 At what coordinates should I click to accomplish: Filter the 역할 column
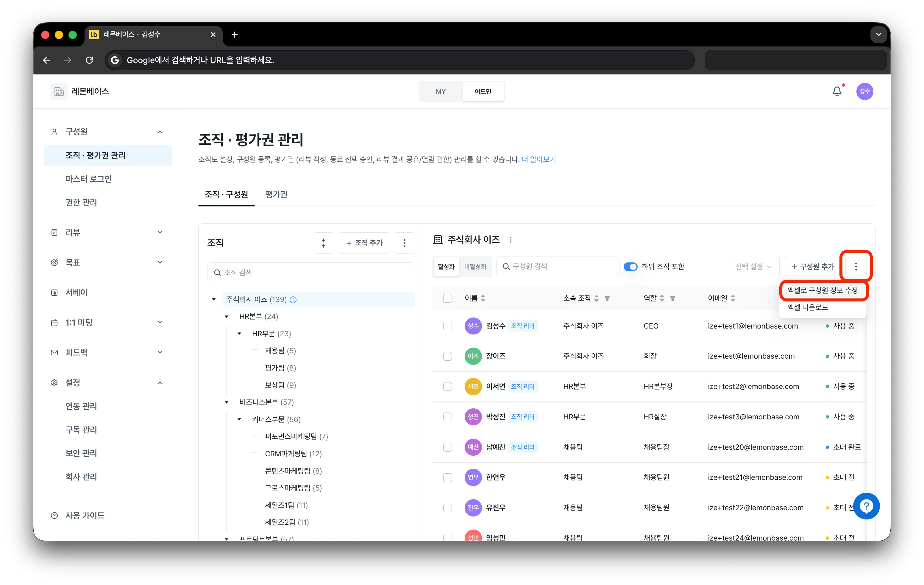click(673, 298)
